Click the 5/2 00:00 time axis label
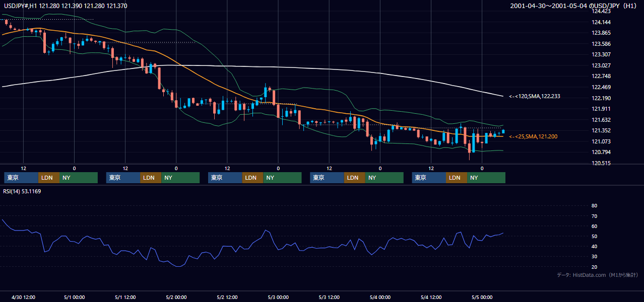 [x=176, y=297]
